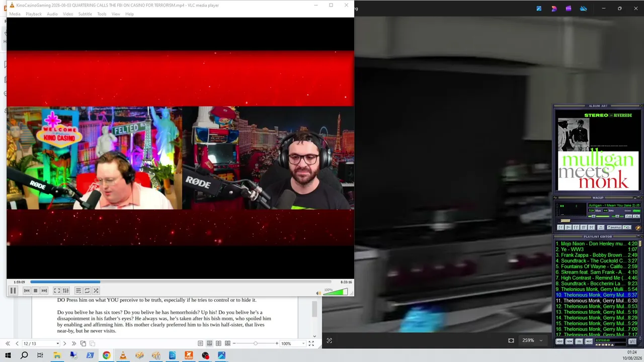Viewport: 644px width, 362px height.
Task: Open VLC Tools menu
Action: point(102,14)
